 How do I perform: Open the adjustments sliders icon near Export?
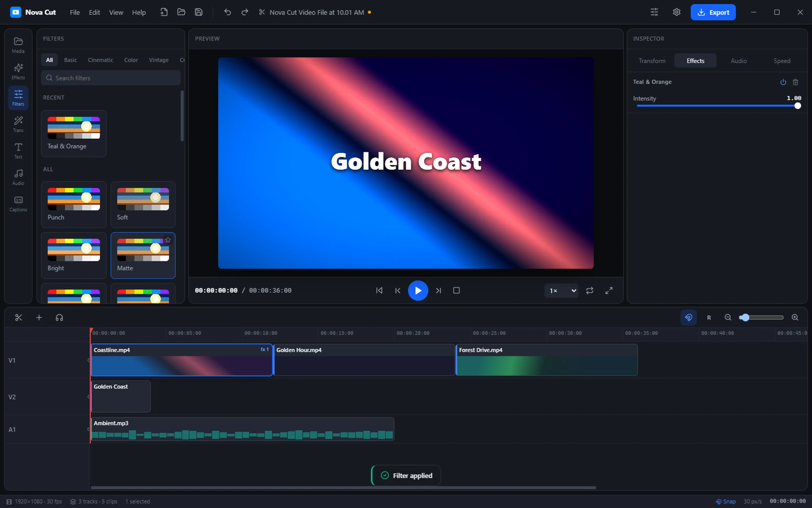click(x=654, y=12)
